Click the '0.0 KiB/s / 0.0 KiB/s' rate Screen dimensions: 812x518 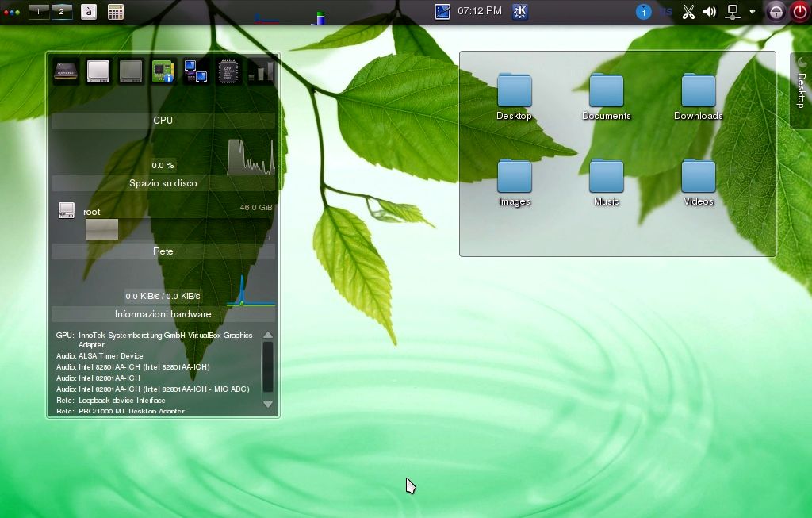(163, 296)
